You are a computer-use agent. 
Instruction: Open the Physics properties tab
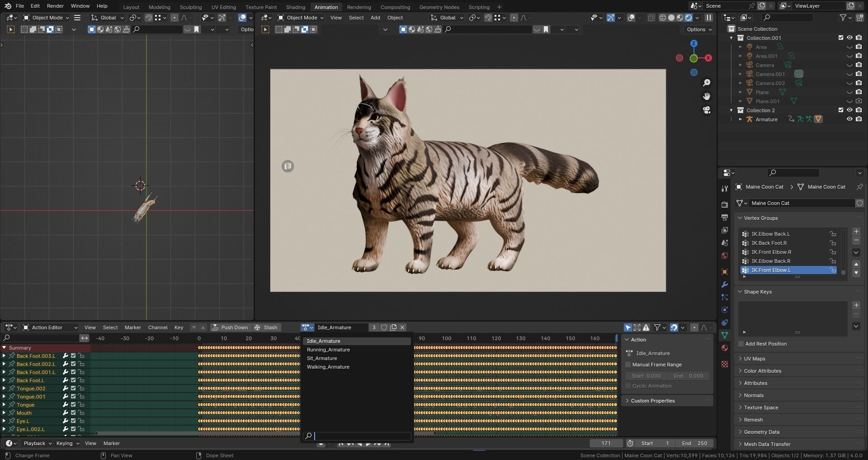[x=725, y=310]
